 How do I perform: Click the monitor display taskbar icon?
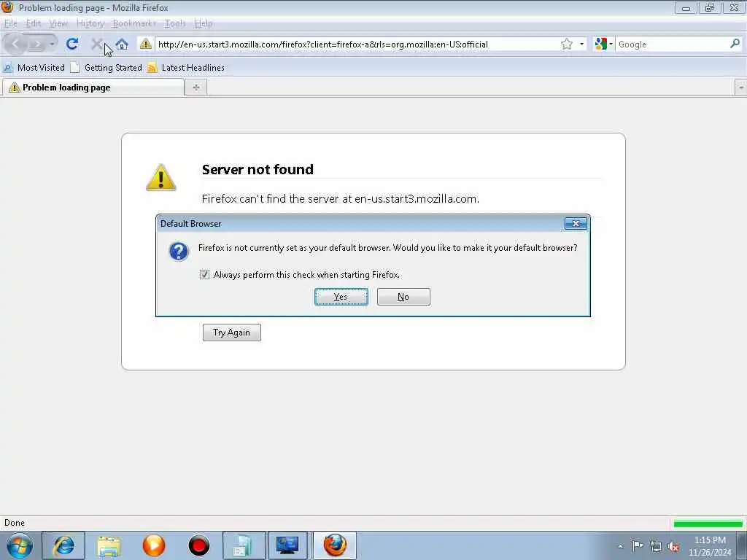pos(287,545)
